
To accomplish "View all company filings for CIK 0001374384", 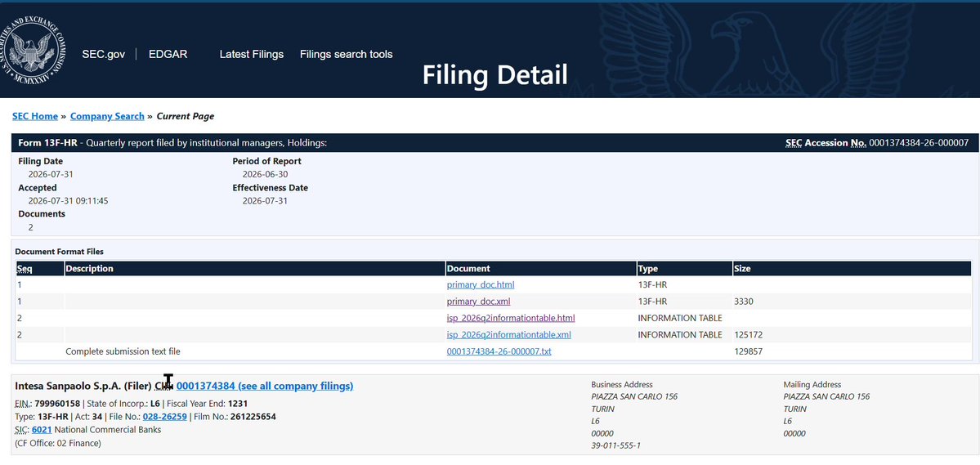I will (264, 387).
